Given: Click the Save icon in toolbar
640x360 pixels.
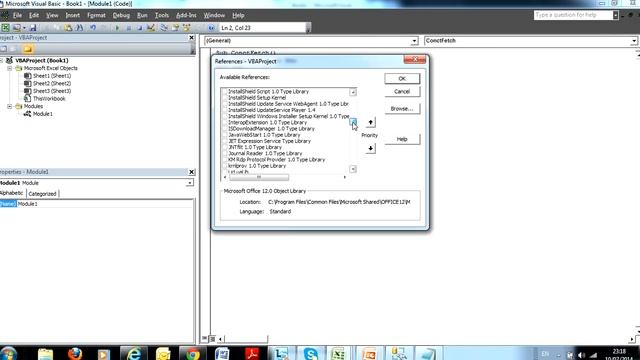Looking at the screenshot, I should (x=33, y=28).
